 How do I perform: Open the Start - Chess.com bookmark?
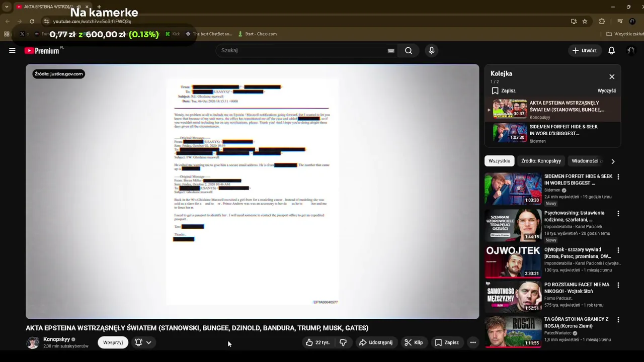[257, 34]
